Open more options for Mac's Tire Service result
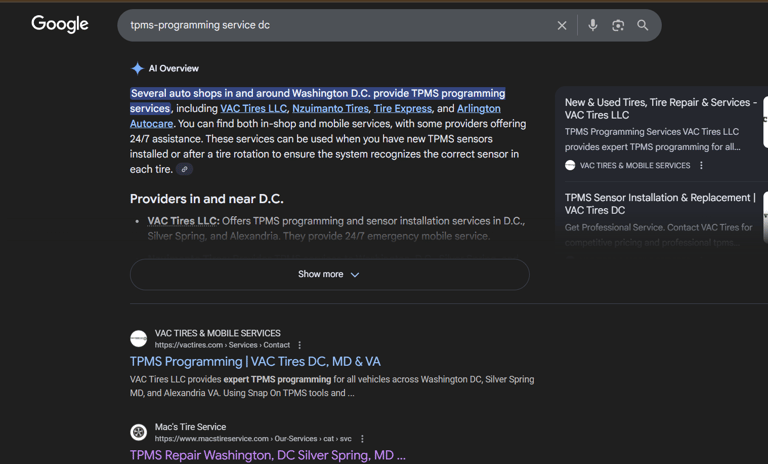 [362, 439]
